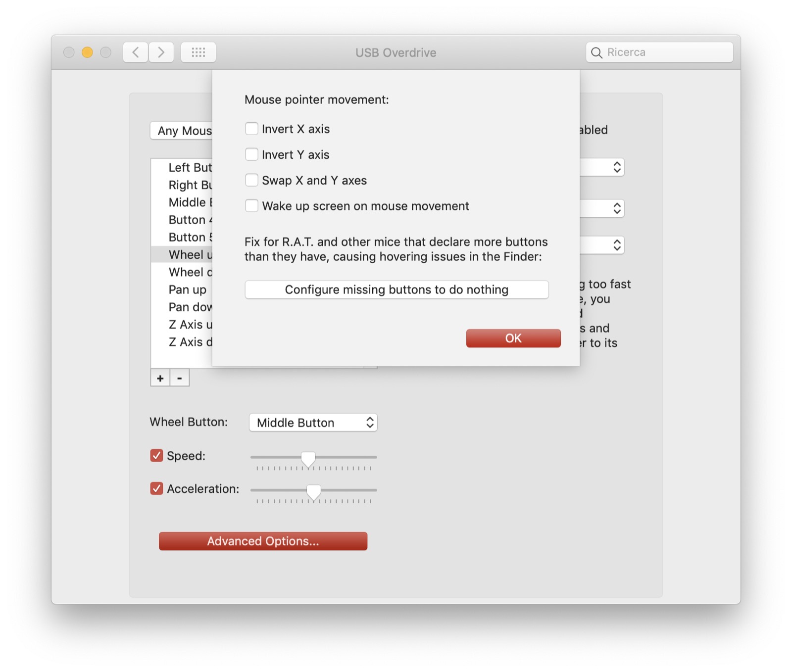Click Configure missing buttons to do nothing

396,289
